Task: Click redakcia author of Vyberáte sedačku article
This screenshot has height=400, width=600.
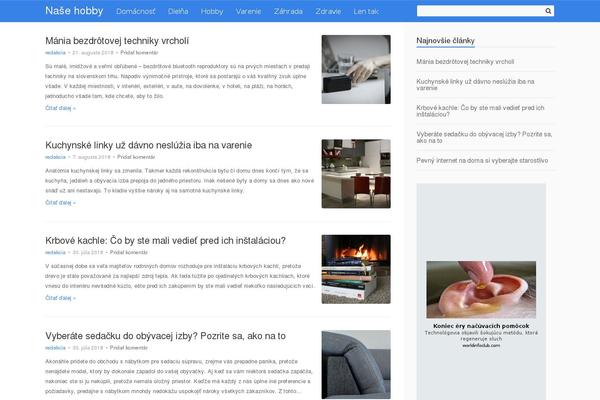Action: click(x=55, y=348)
